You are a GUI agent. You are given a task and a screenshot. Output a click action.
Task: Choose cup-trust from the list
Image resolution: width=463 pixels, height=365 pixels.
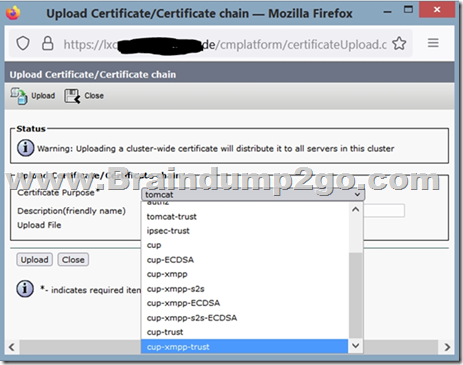(245, 332)
